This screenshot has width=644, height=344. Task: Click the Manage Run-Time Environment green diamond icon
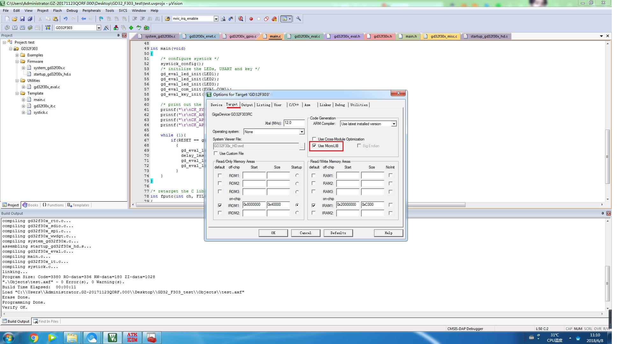[131, 28]
